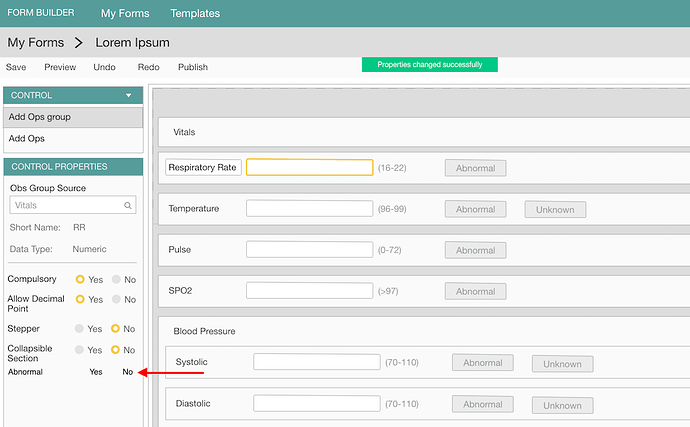Set Compulsory to No

tap(116, 279)
